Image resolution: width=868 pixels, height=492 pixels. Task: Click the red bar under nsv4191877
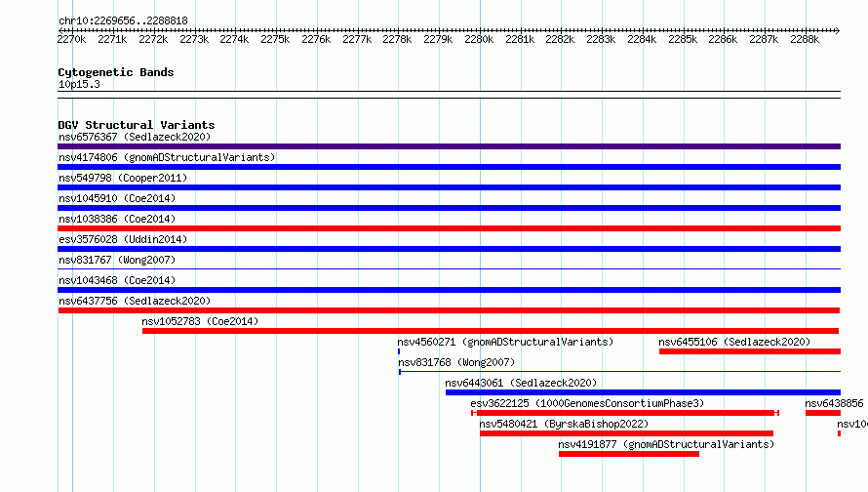[629, 454]
